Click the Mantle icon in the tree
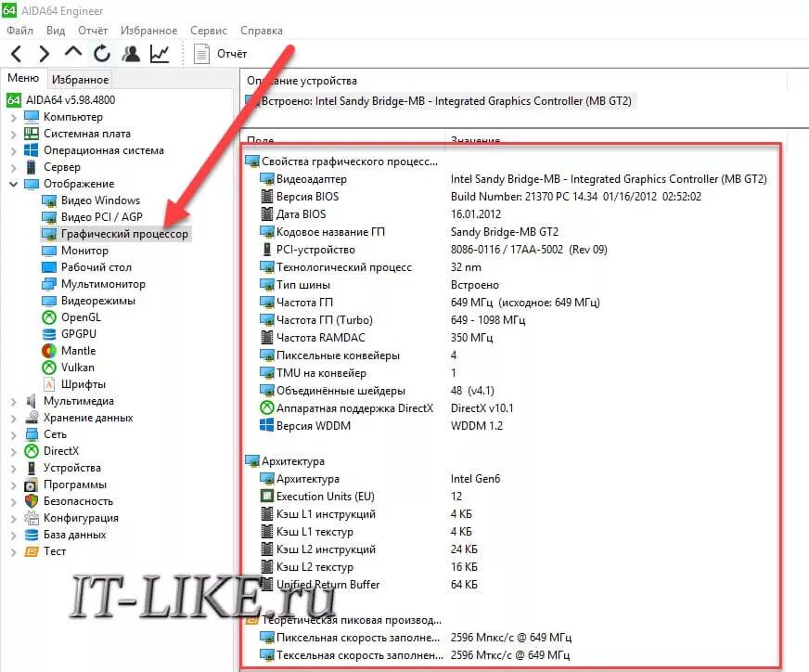Viewport: 809px width, 672px height. point(48,351)
